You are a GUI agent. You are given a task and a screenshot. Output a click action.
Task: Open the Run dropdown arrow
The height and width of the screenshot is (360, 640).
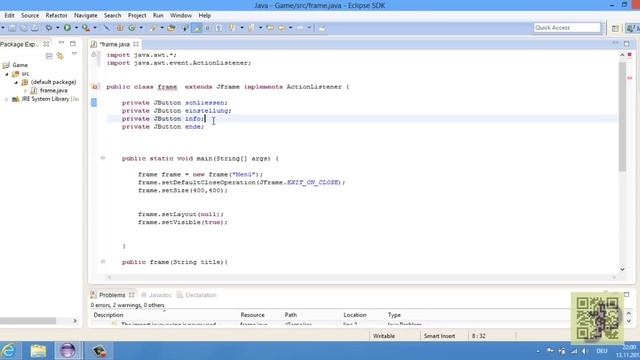[x=76, y=28]
